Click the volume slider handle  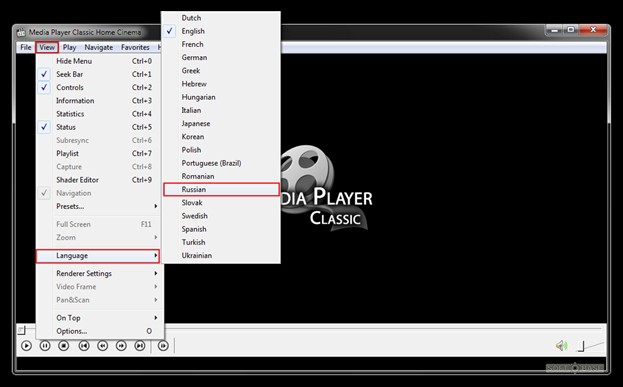pyautogui.click(x=581, y=346)
